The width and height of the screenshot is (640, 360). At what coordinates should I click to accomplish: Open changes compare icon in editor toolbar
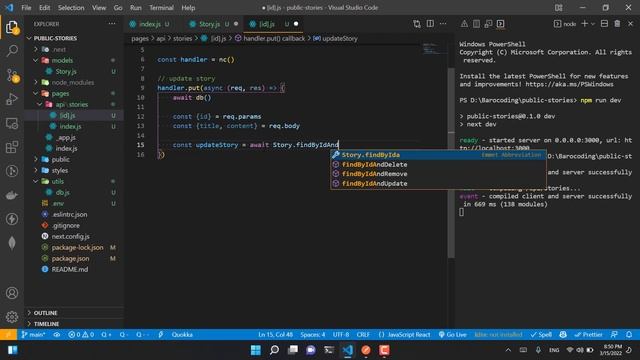[x=417, y=24]
